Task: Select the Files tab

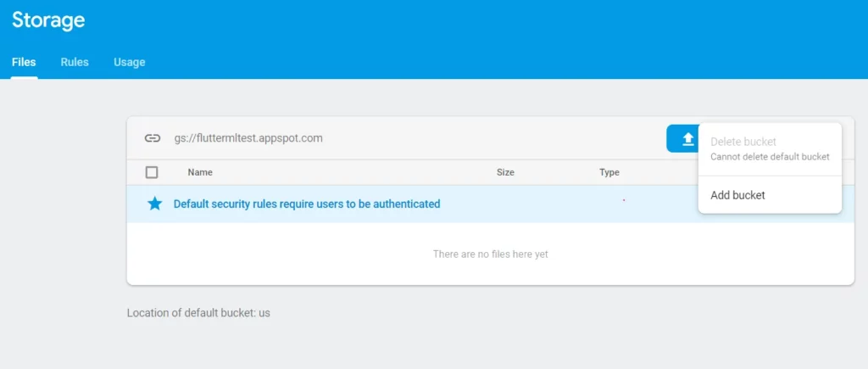Action: click(24, 62)
